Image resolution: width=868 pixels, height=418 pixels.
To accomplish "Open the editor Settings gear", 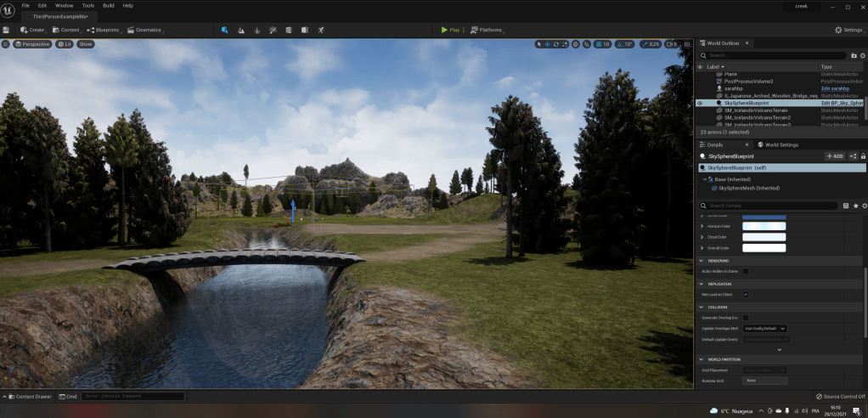I will (848, 30).
